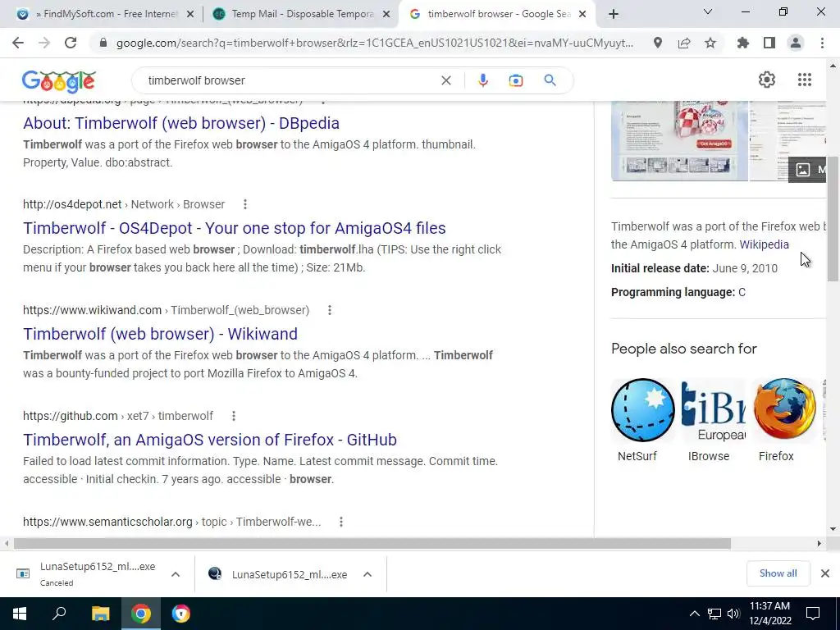Viewport: 840px width, 630px height.
Task: Click the volume icon in system tray
Action: [x=733, y=614]
